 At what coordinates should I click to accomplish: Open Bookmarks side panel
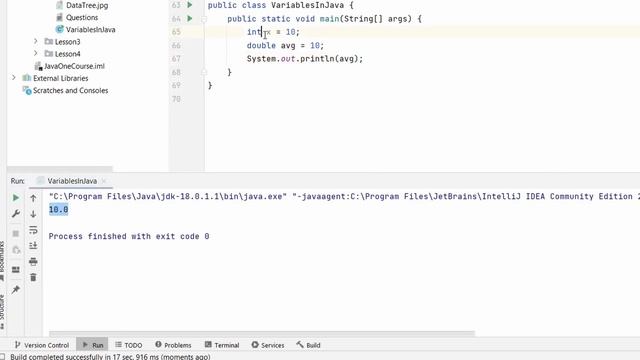pyautogui.click(x=2, y=261)
